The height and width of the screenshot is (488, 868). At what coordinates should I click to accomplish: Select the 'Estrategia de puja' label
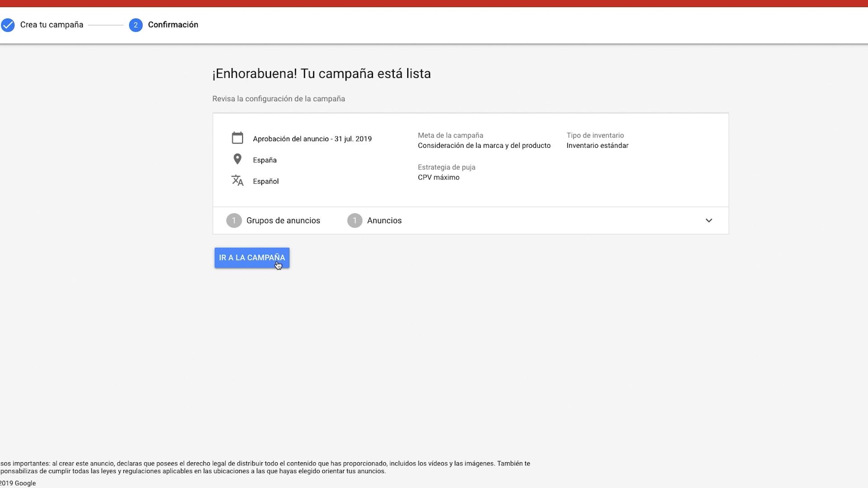pyautogui.click(x=446, y=167)
